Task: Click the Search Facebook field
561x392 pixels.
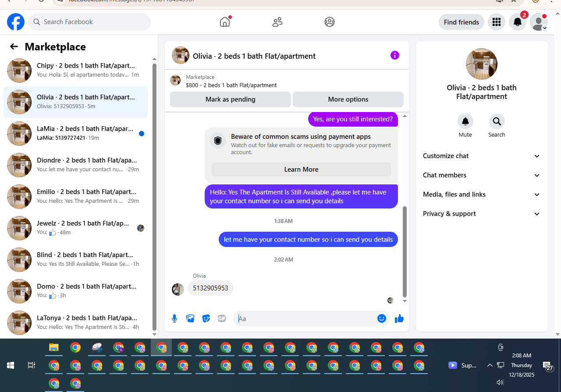Action: click(89, 22)
